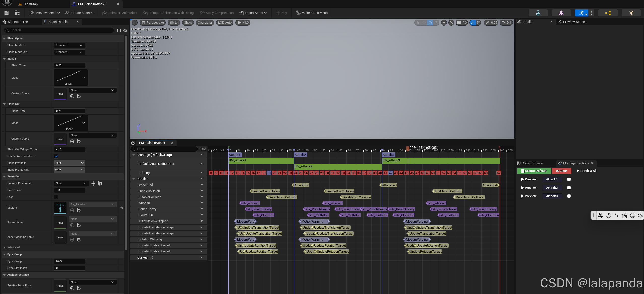Image resolution: width=644 pixels, height=294 pixels.
Task: Click the grid snapping icon in viewport
Action: coord(459,23)
